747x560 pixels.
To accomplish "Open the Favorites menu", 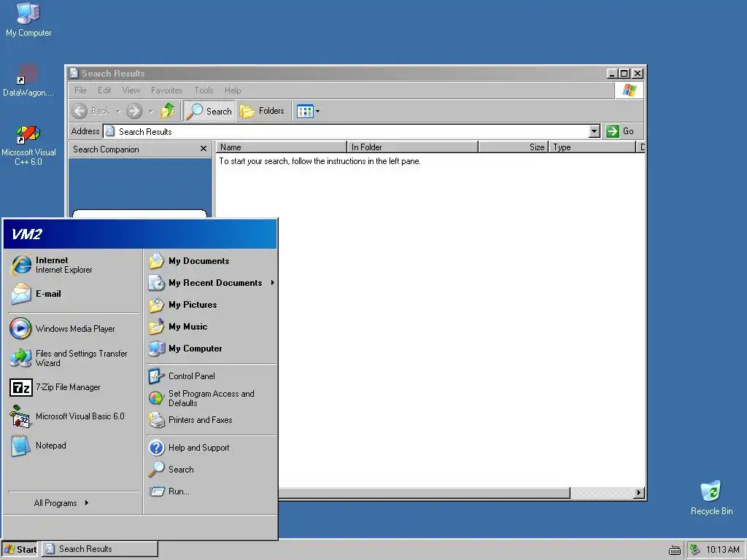I will (167, 90).
